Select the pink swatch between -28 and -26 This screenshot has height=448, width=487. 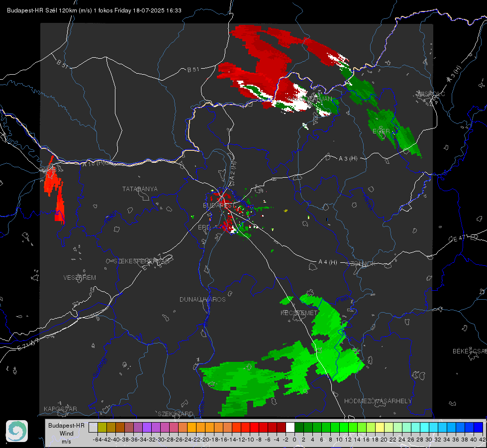[174, 427]
